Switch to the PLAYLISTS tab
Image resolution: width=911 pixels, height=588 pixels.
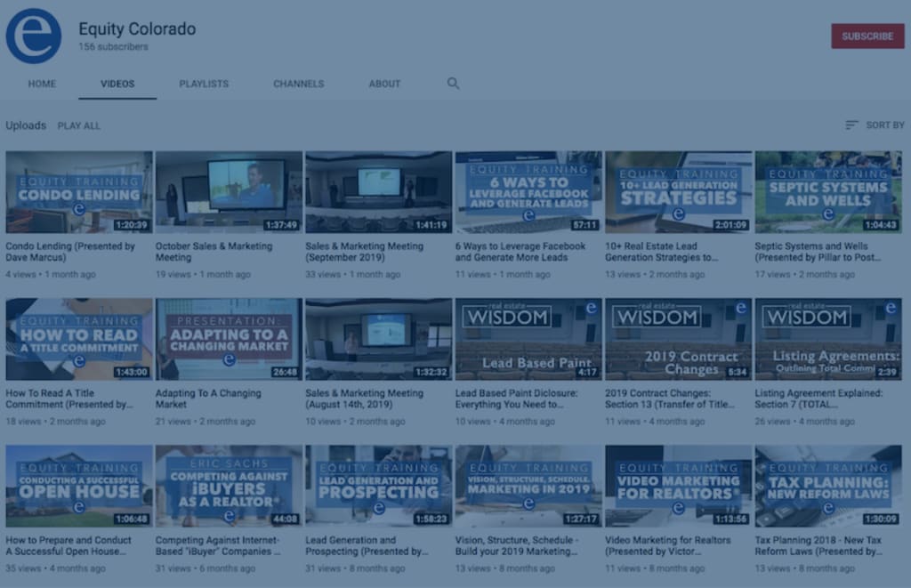coord(204,84)
